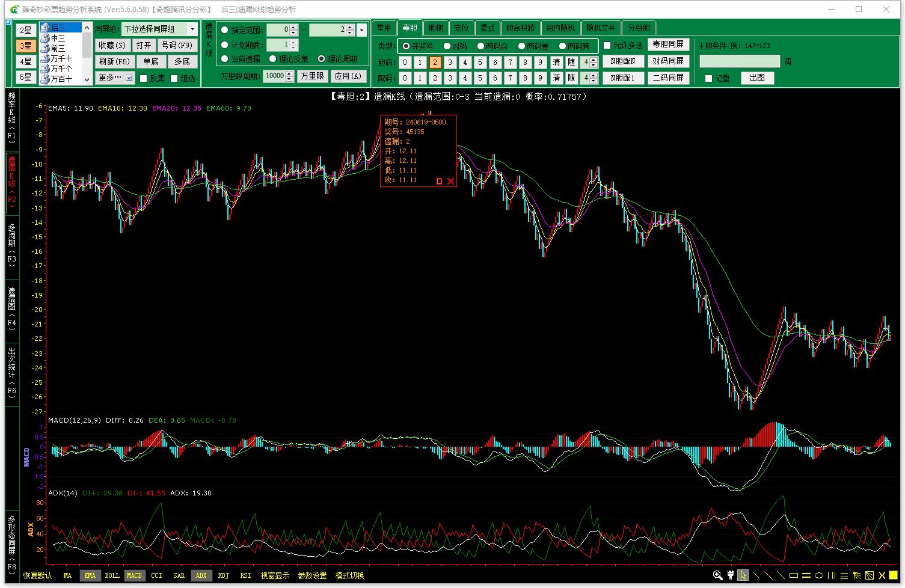Select the 当前遗漏 radio button
The image size is (905, 588).
coord(225,59)
